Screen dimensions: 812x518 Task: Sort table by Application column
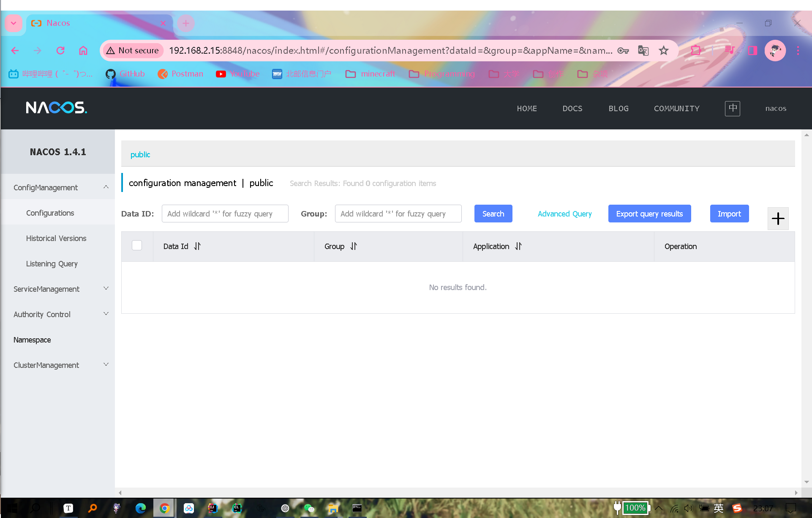[518, 246]
